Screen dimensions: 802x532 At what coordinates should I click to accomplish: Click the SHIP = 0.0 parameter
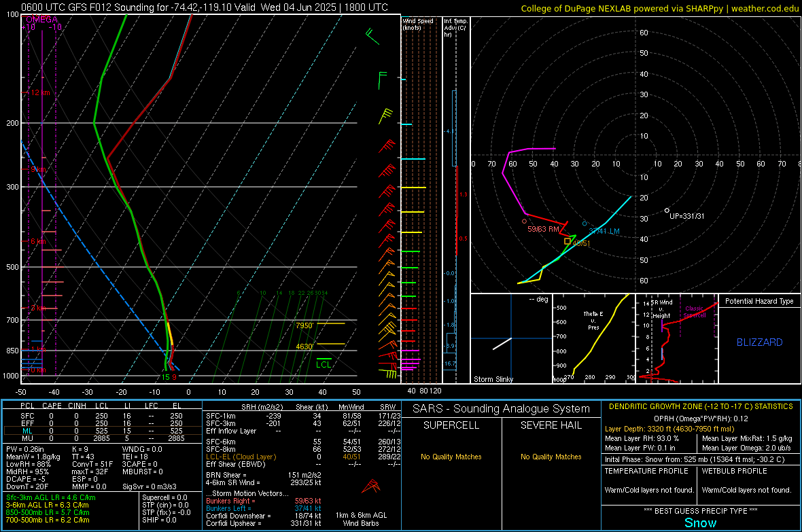(159, 520)
